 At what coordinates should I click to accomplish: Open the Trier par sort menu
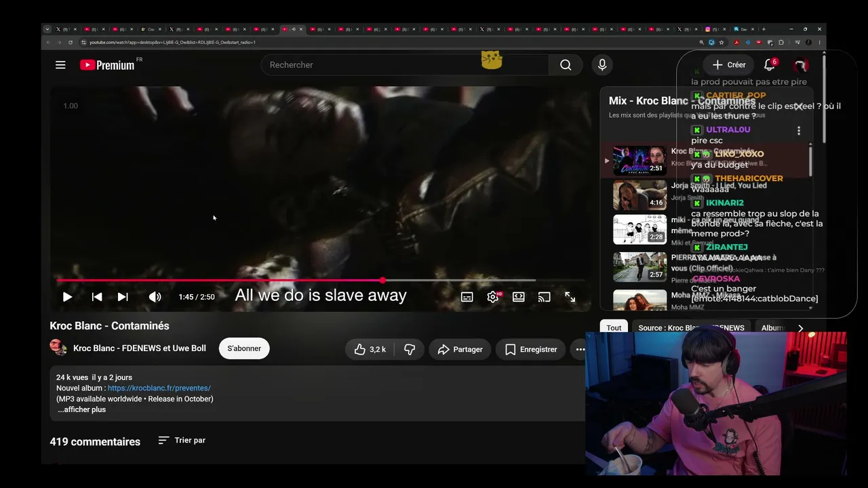pyautogui.click(x=182, y=441)
